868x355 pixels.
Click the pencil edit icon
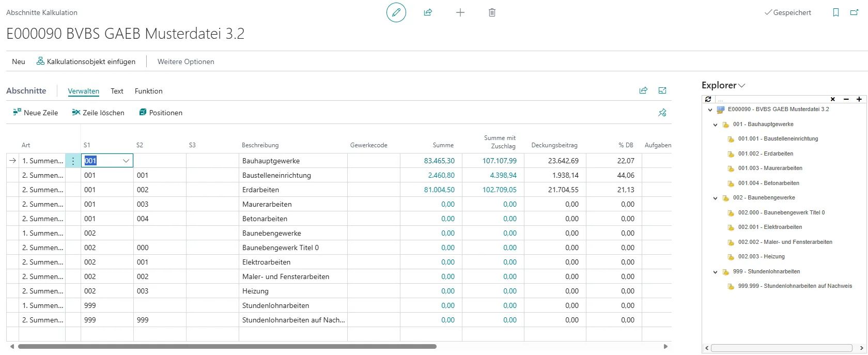[x=396, y=12]
